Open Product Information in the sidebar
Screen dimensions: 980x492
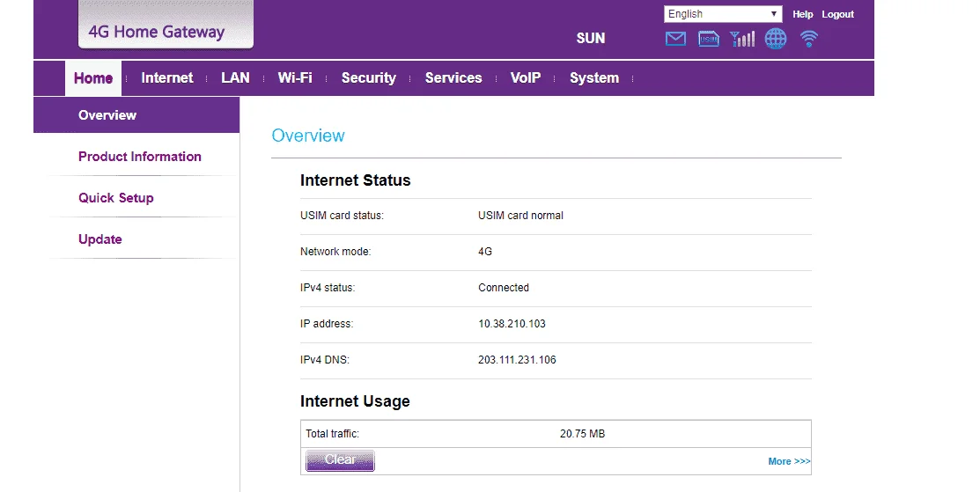140,157
